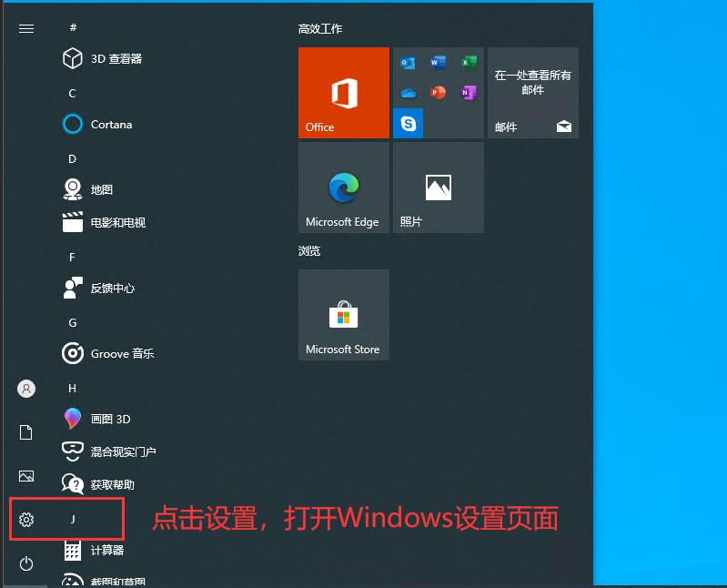Screen dimensions: 727x588
Task: Click the # letter header in app list
Action: click(73, 28)
